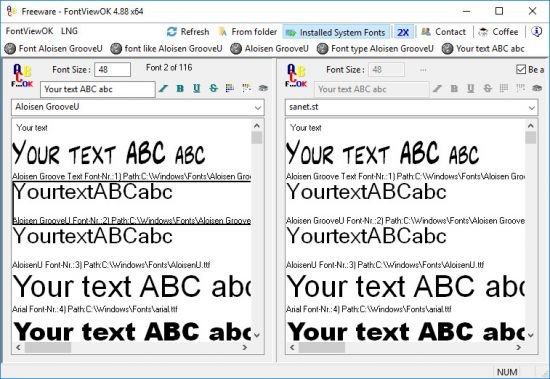The height and width of the screenshot is (379, 550).
Task: Click left pane horizontal scroll right arrow
Action: click(x=245, y=347)
